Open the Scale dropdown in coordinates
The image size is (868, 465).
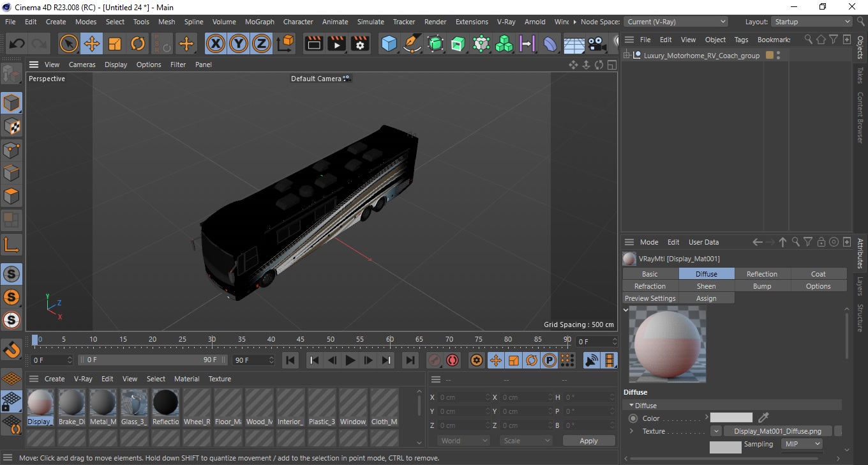tap(526, 441)
